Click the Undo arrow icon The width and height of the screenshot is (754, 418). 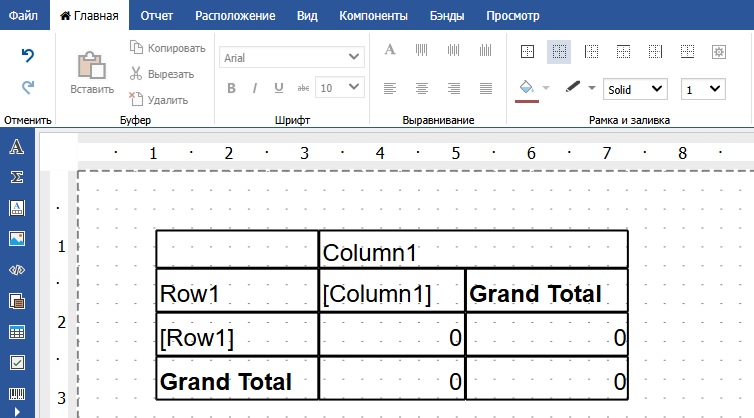(28, 56)
